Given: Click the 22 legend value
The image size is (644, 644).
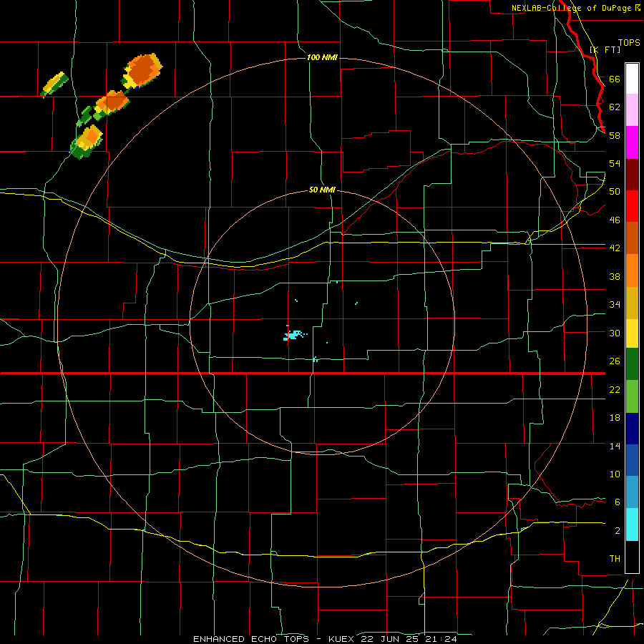Looking at the screenshot, I should 615,389.
